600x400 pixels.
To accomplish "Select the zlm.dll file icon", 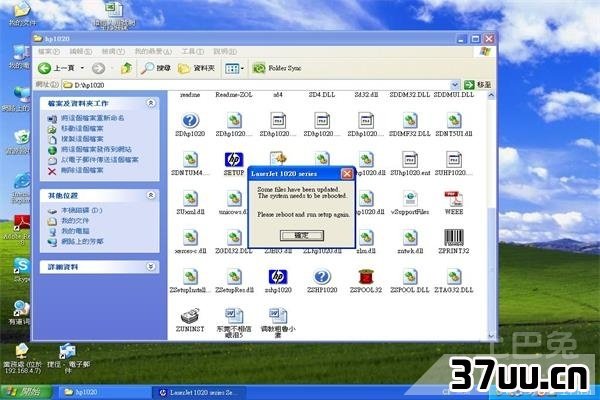I will click(x=366, y=238).
